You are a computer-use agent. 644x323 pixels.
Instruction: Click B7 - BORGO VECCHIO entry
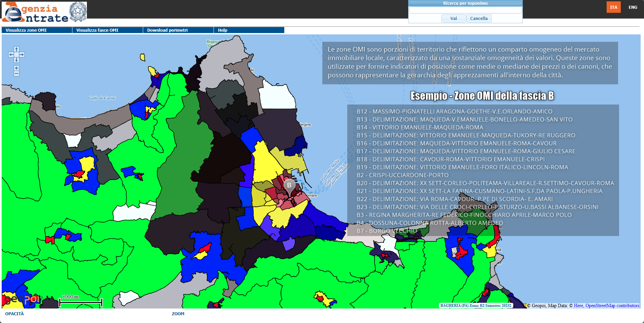[387, 231]
